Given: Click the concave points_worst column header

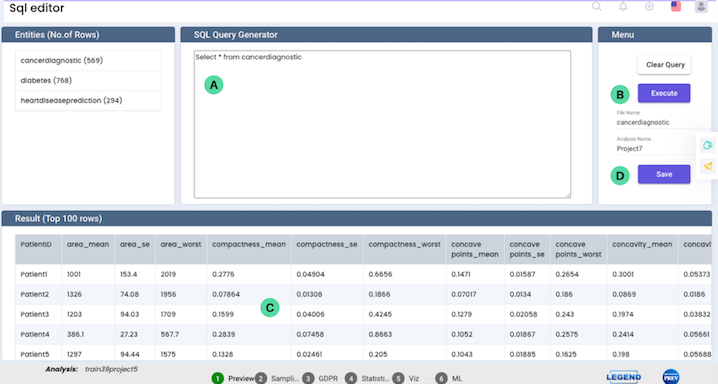Looking at the screenshot, I should pyautogui.click(x=578, y=249).
